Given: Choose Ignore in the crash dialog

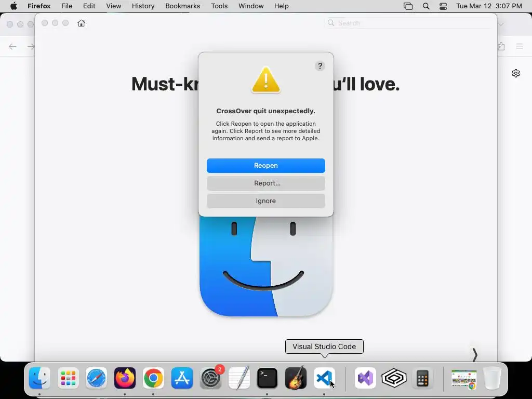Looking at the screenshot, I should pyautogui.click(x=265, y=201).
